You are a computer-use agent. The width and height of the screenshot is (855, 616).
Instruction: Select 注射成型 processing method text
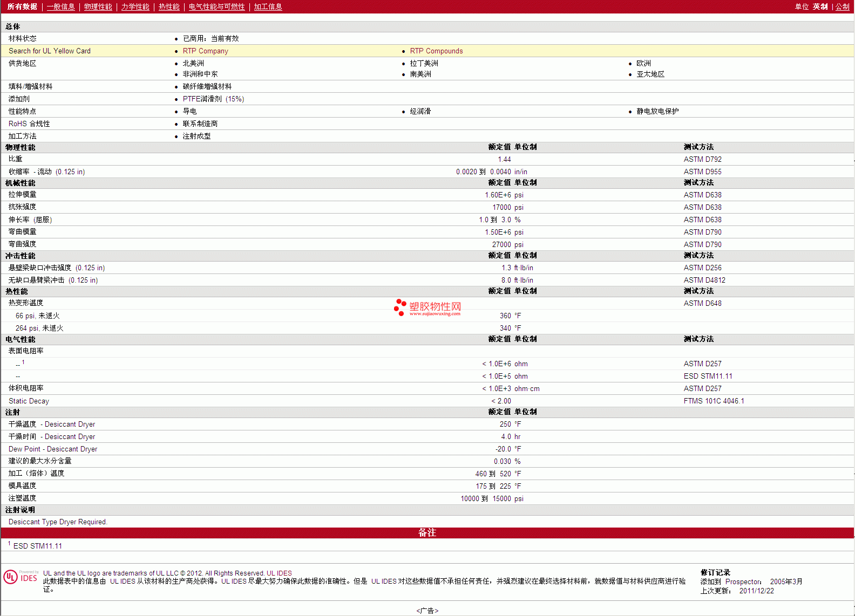point(196,136)
